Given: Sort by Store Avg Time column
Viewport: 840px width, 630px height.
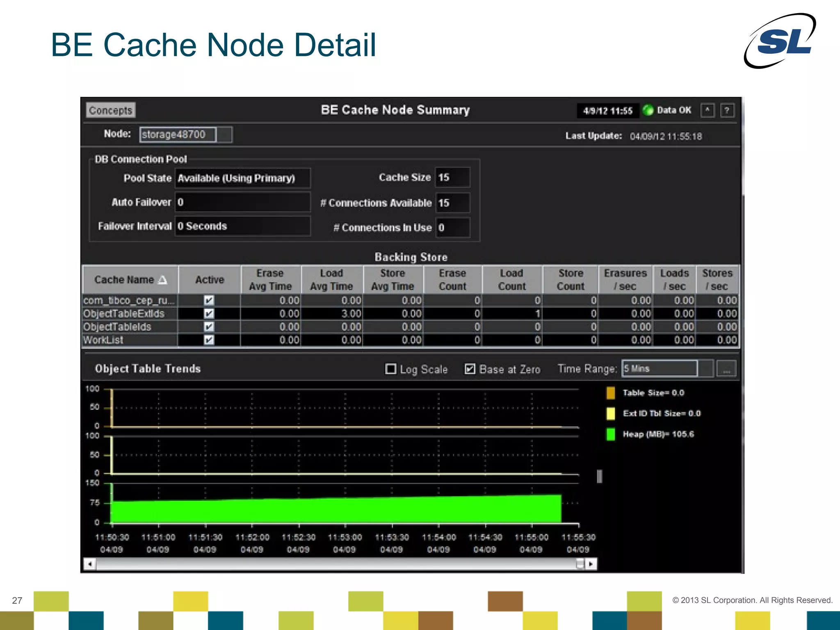Looking at the screenshot, I should pyautogui.click(x=393, y=280).
